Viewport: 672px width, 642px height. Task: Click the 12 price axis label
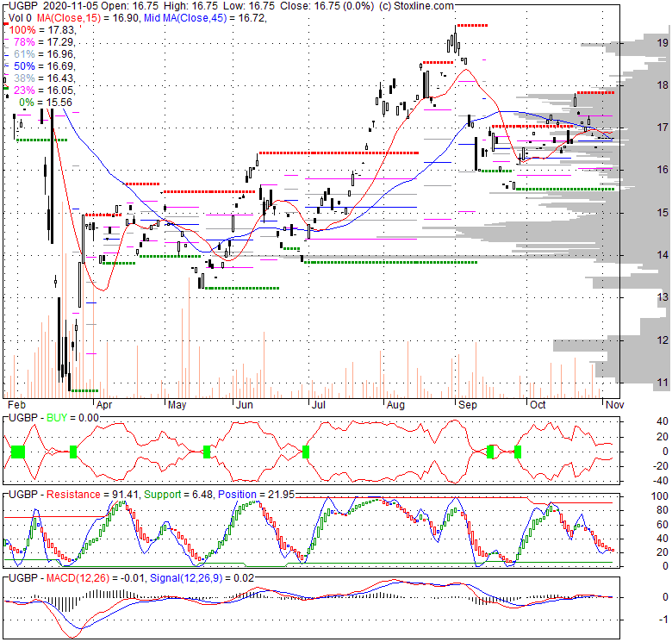[x=663, y=340]
